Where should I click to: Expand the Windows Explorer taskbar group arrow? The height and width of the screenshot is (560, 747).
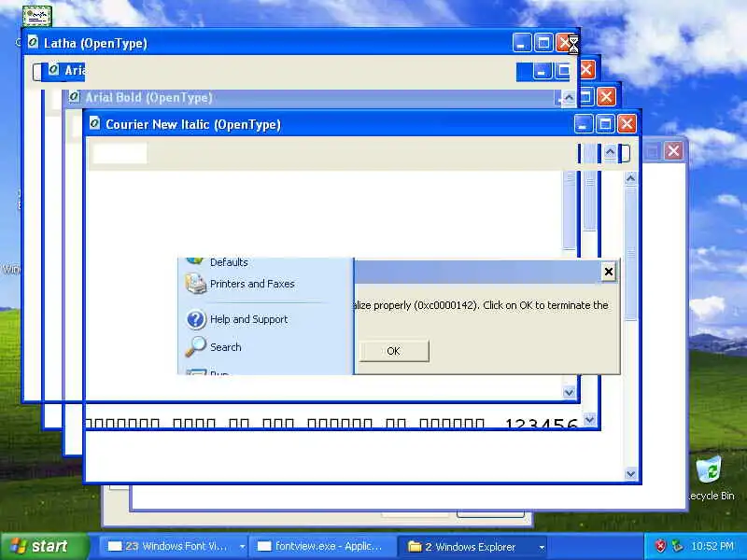[542, 547]
